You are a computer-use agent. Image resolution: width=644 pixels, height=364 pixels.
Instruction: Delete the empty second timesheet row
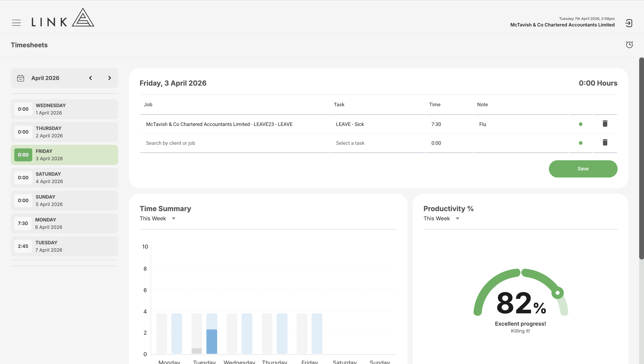coord(605,143)
